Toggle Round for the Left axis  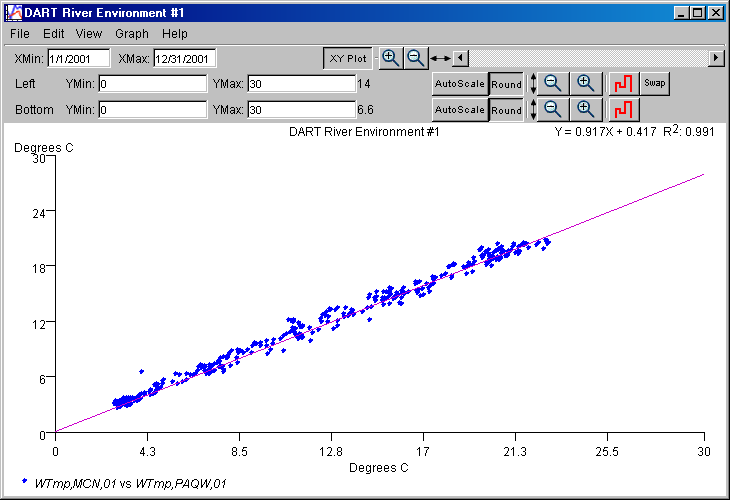(x=506, y=84)
